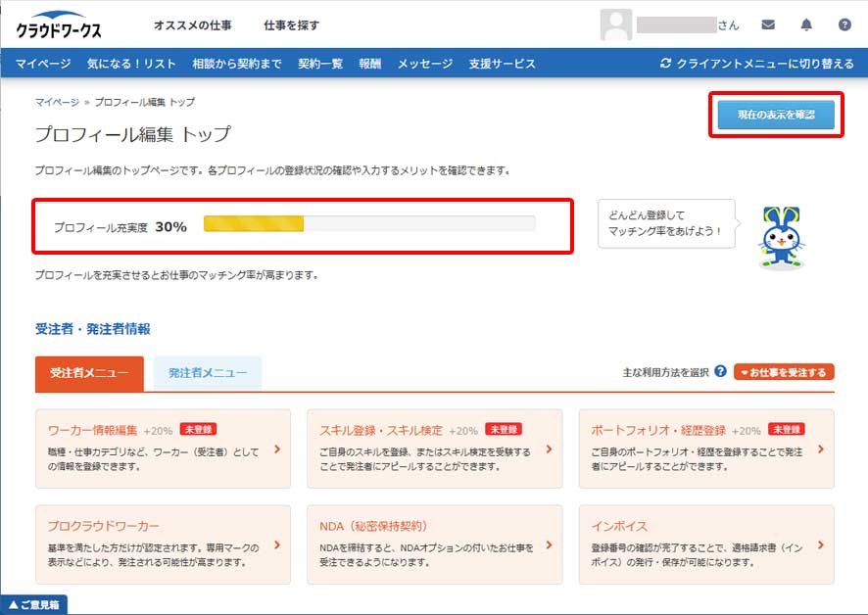
Task: Open ポートフォリオ・経歴登録 card arrow
Action: [x=820, y=449]
